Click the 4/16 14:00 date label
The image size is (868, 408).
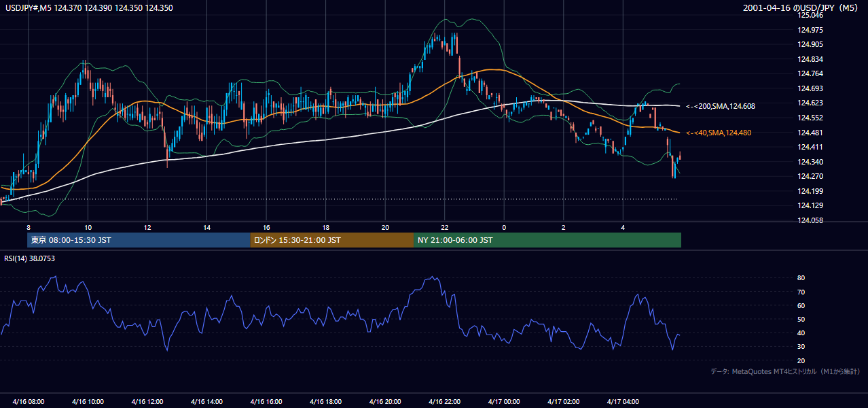207,401
